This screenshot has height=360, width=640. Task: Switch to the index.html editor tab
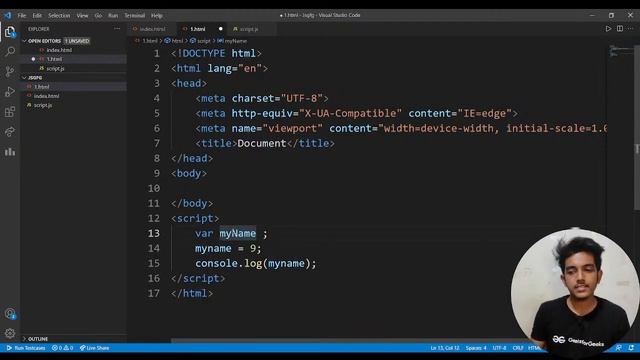[152, 29]
